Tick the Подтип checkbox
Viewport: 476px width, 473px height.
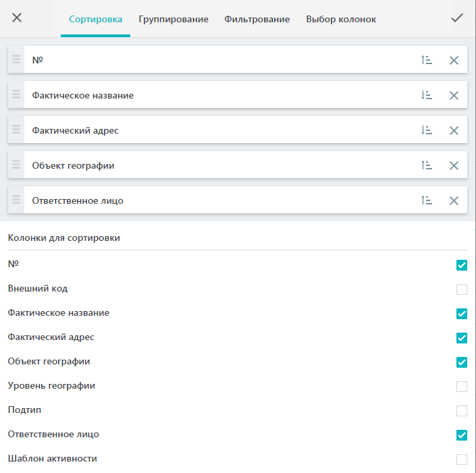461,411
